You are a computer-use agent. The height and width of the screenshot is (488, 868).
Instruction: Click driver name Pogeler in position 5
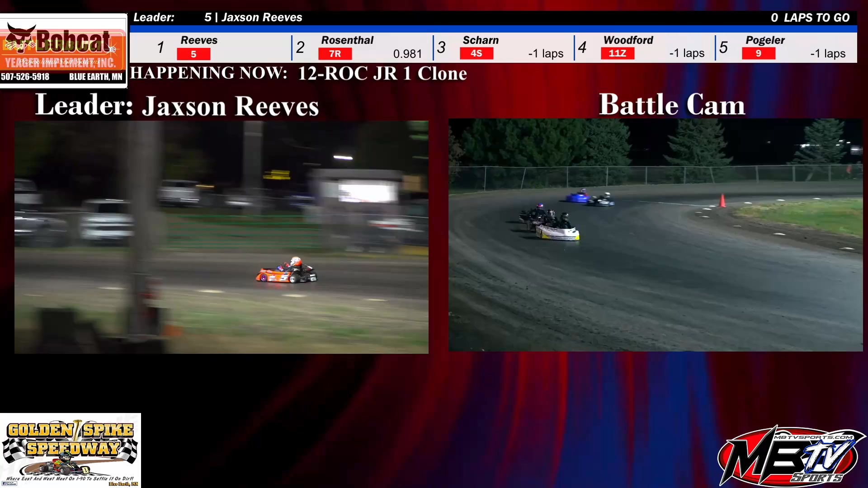click(x=765, y=41)
